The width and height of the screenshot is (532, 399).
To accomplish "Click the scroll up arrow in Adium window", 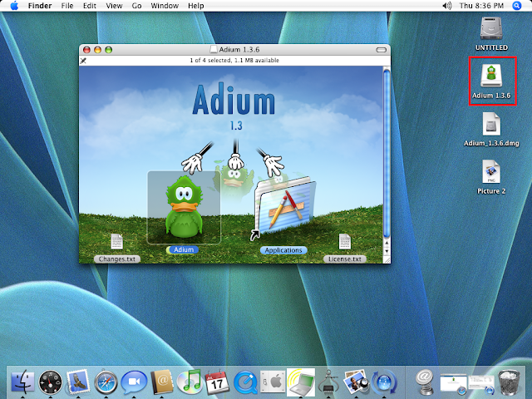I will (387, 244).
